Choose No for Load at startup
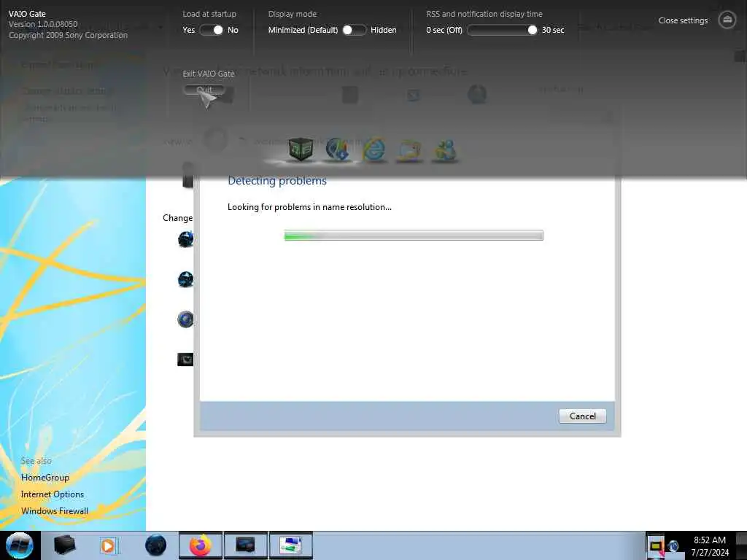This screenshot has width=747, height=560. pyautogui.click(x=233, y=30)
